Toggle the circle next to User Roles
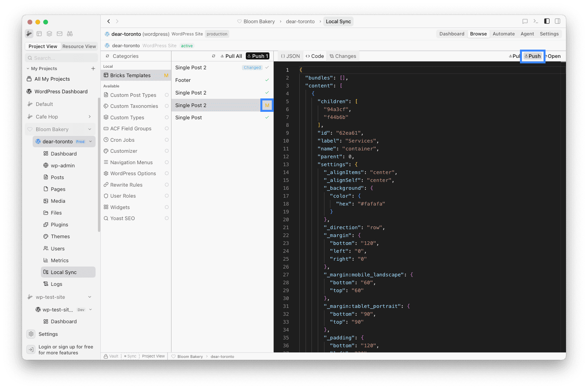This screenshot has width=588, height=389. 167,196
